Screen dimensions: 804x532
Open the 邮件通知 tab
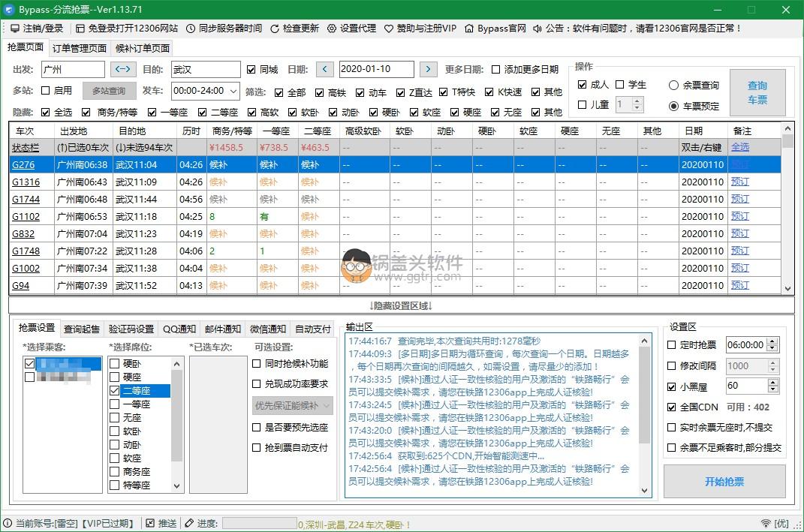(x=222, y=329)
